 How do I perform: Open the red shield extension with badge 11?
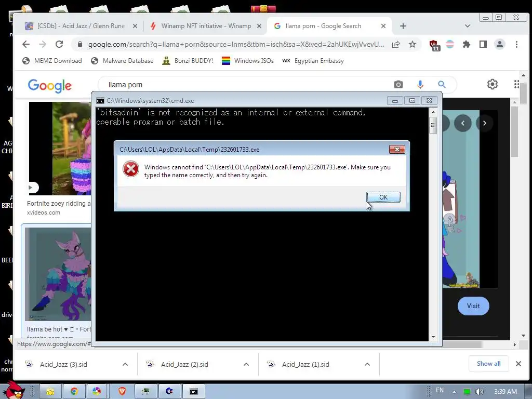tap(434, 45)
